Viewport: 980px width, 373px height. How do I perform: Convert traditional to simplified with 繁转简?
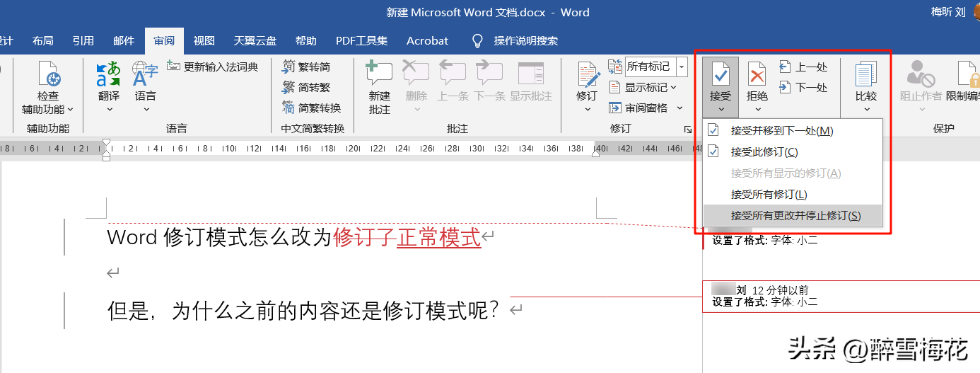(306, 67)
